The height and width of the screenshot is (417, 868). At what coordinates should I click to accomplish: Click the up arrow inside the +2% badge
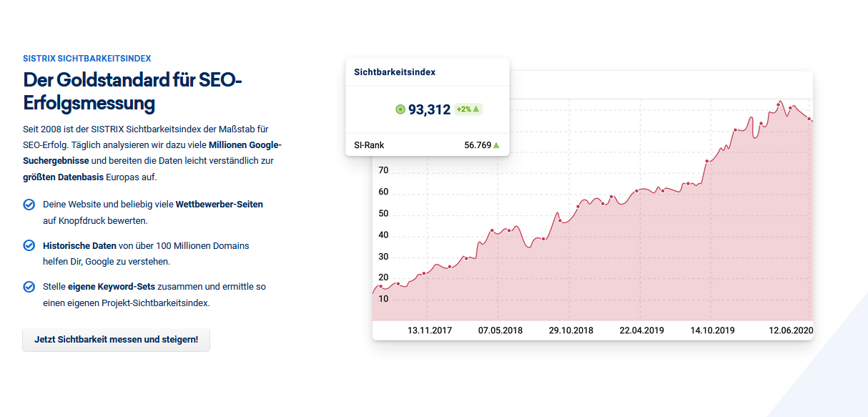[x=476, y=109]
